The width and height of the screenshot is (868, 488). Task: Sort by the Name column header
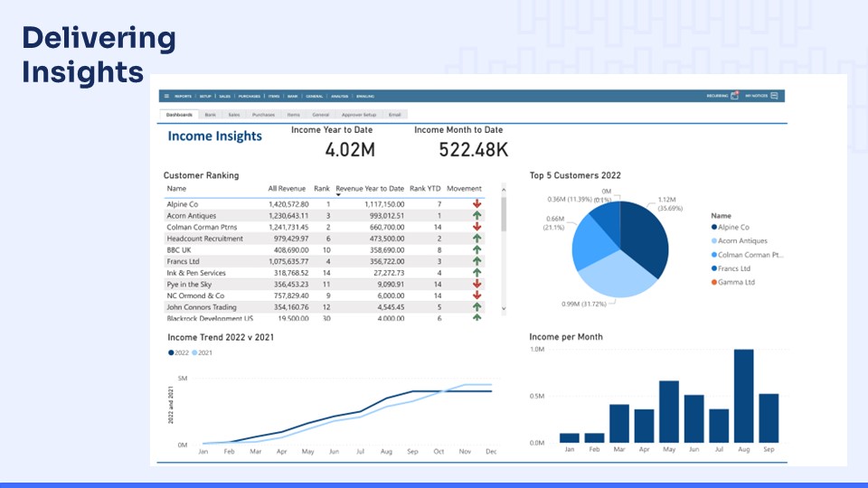pos(176,189)
